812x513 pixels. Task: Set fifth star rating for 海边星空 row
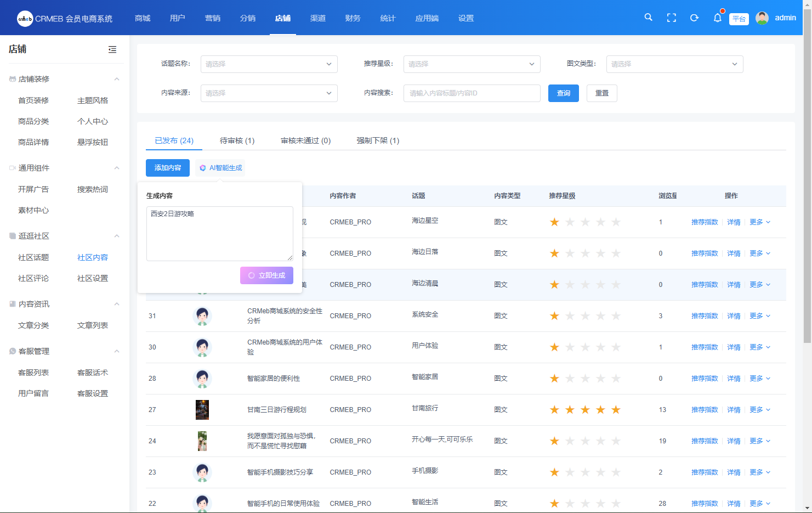coord(616,222)
